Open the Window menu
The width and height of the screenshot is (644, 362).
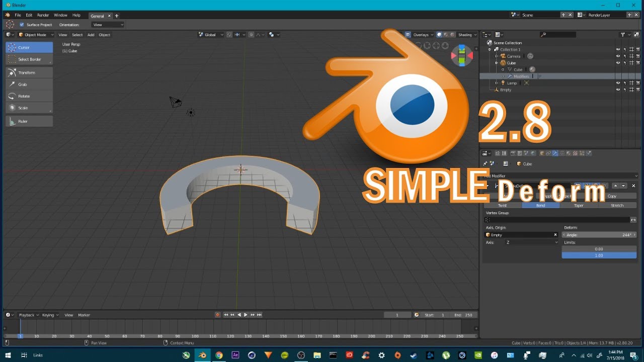coord(60,15)
